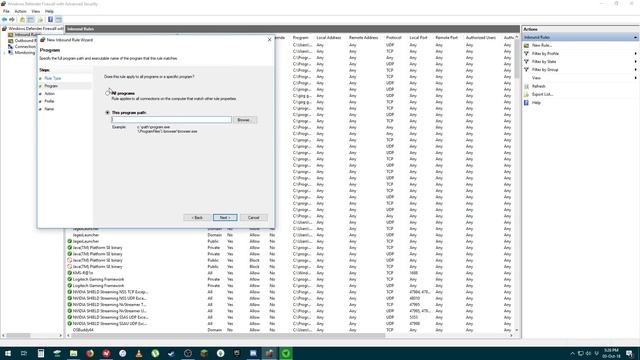
Task: Open Filter by State submenu
Action: 544,62
